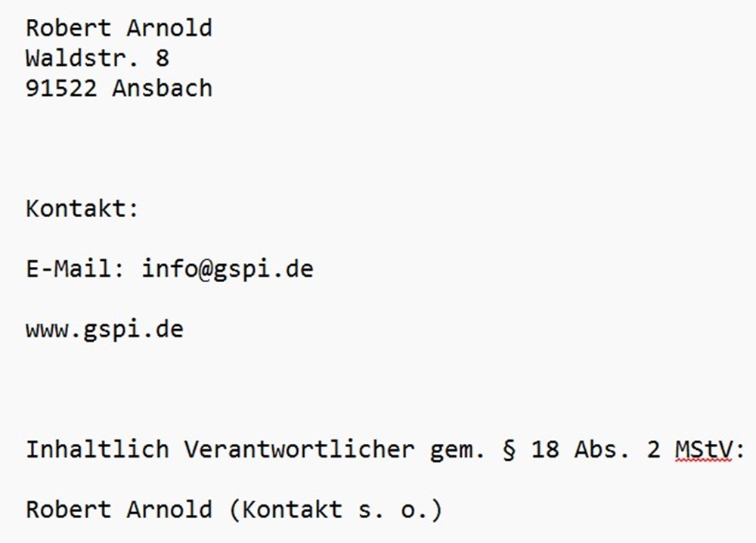Image resolution: width=756 pixels, height=543 pixels.
Task: Click the abbreviation gem.
Action: point(457,451)
